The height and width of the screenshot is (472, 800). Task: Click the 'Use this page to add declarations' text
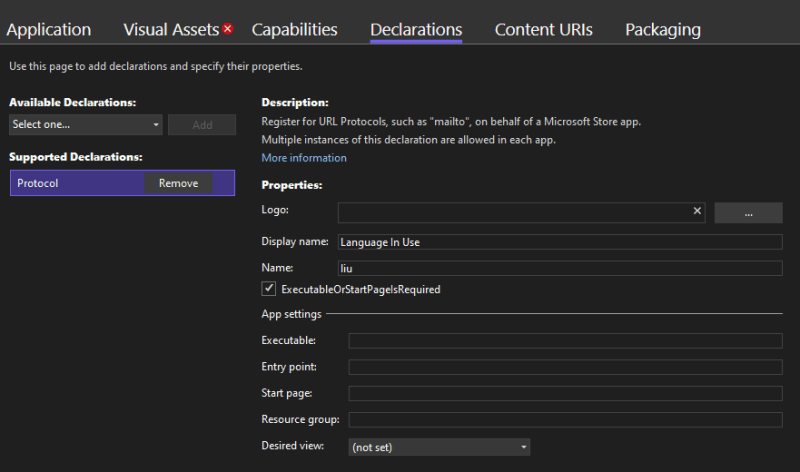click(156, 66)
